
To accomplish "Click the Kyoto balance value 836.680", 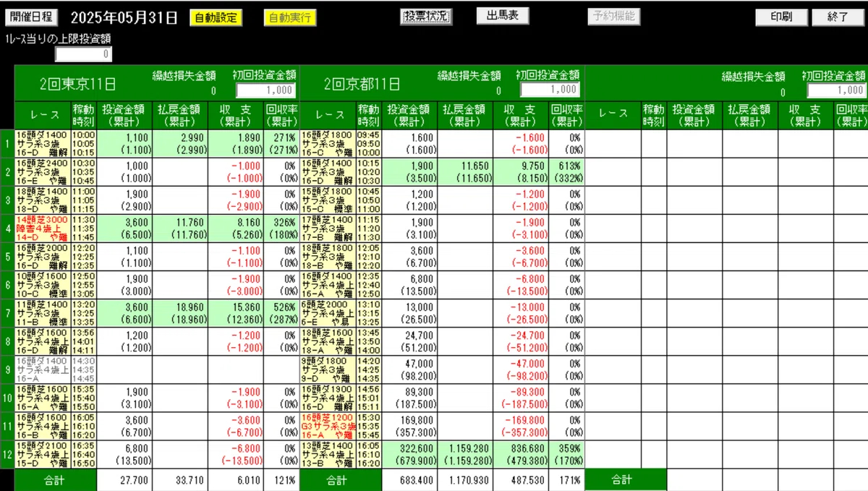I will (529, 448).
